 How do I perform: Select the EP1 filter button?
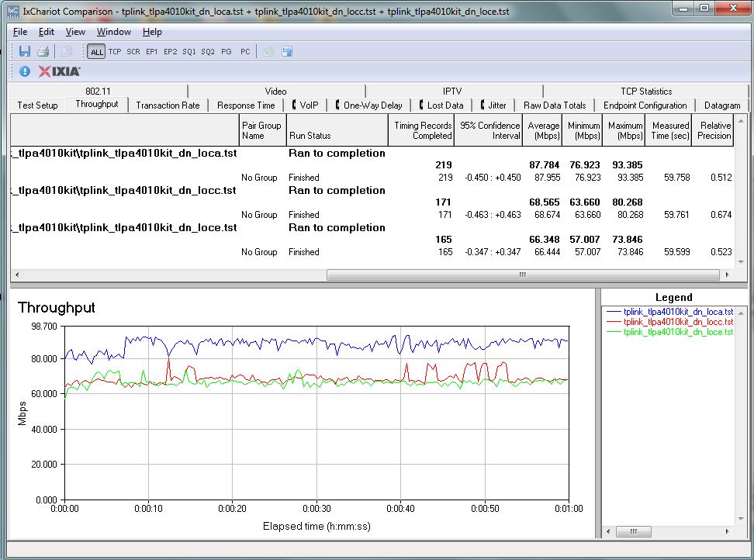[x=152, y=51]
